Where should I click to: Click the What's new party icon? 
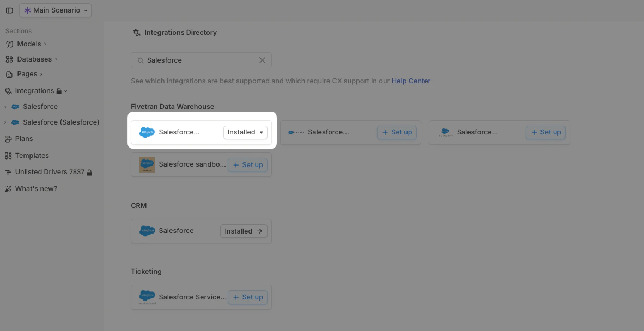pyautogui.click(x=8, y=189)
